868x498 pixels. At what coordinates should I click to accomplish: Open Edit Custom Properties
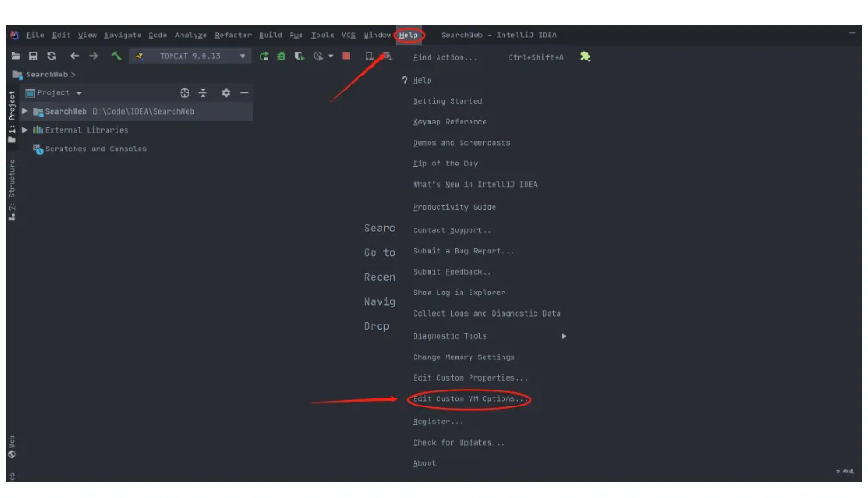470,378
